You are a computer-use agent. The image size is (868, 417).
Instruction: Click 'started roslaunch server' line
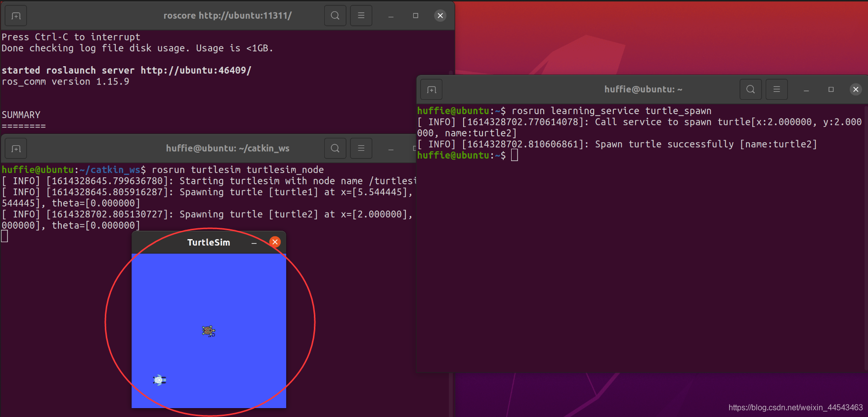[127, 70]
